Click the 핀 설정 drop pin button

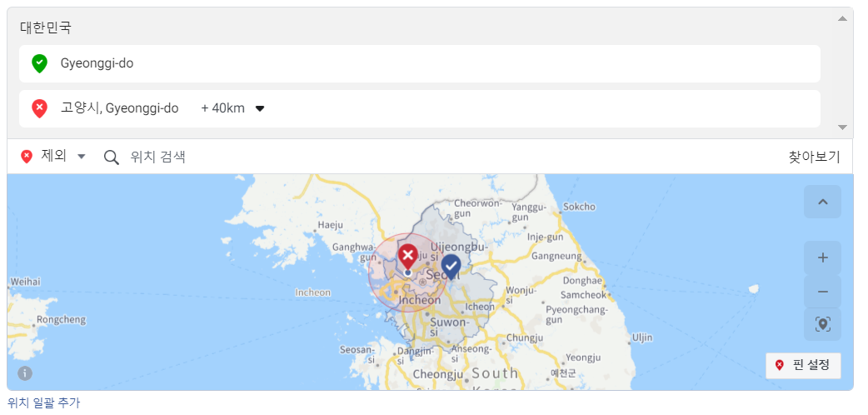(803, 365)
